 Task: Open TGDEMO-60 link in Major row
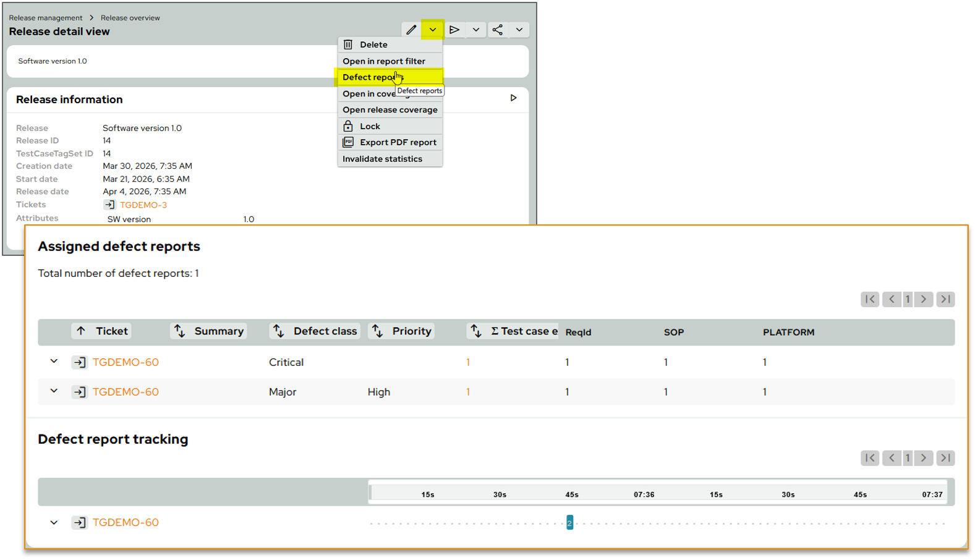point(126,392)
